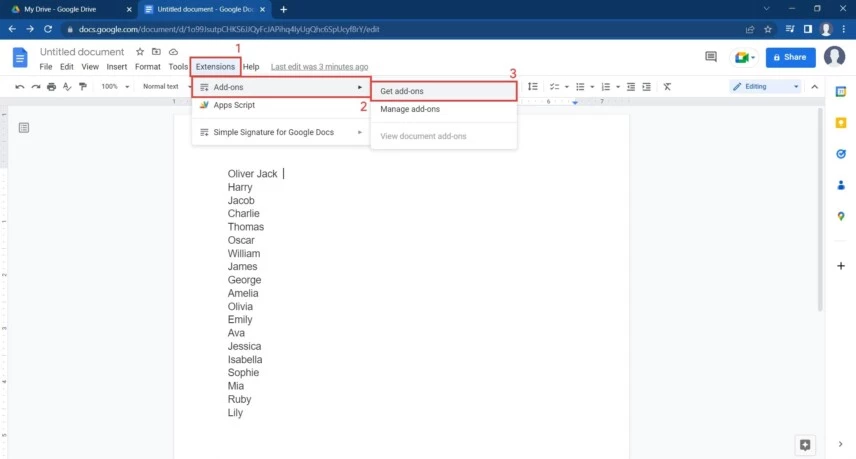
Task: Open the Editing mode dropdown
Action: point(765,87)
